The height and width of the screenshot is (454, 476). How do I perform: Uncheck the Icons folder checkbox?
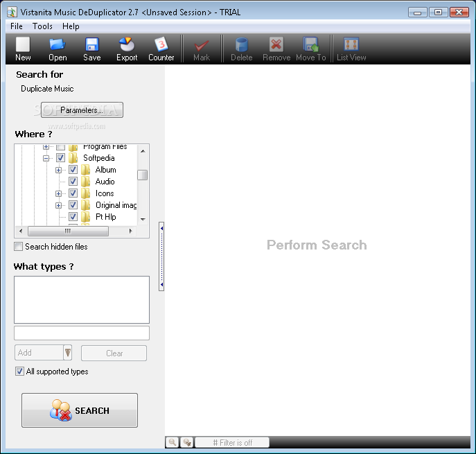[x=73, y=193]
